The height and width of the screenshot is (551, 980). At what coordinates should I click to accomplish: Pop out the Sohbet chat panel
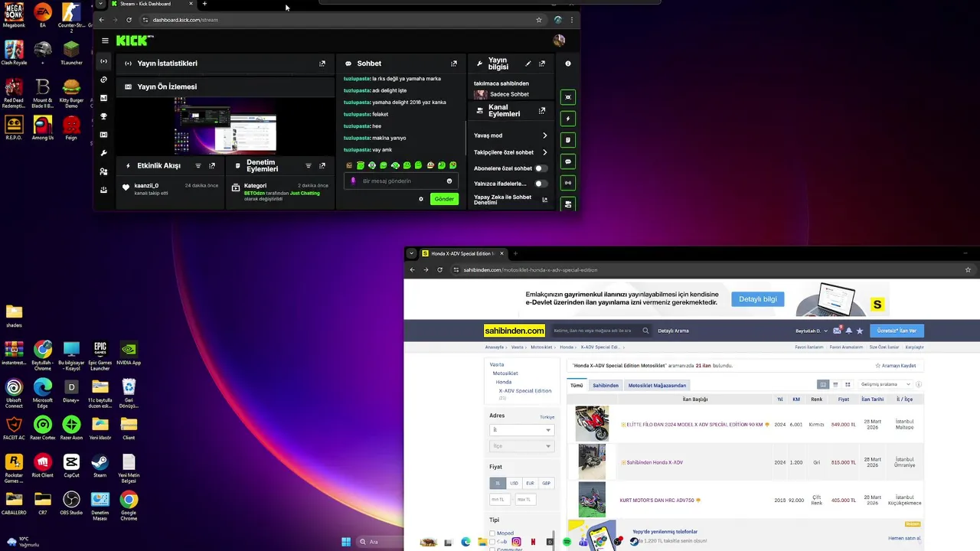coord(454,64)
